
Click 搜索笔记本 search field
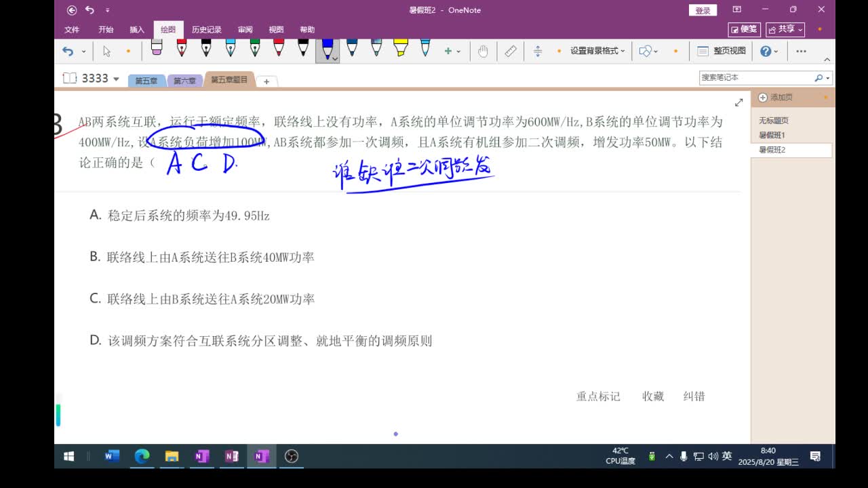pyautogui.click(x=756, y=78)
